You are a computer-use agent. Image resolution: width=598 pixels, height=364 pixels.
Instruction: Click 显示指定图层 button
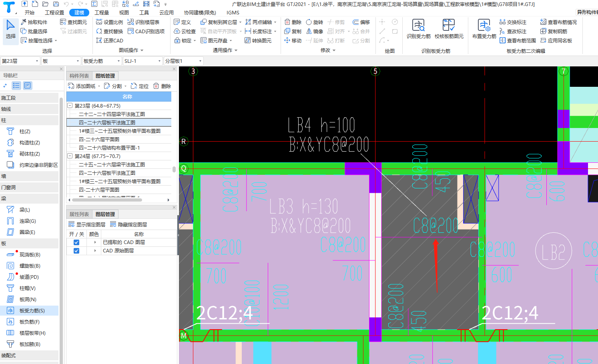tap(87, 224)
